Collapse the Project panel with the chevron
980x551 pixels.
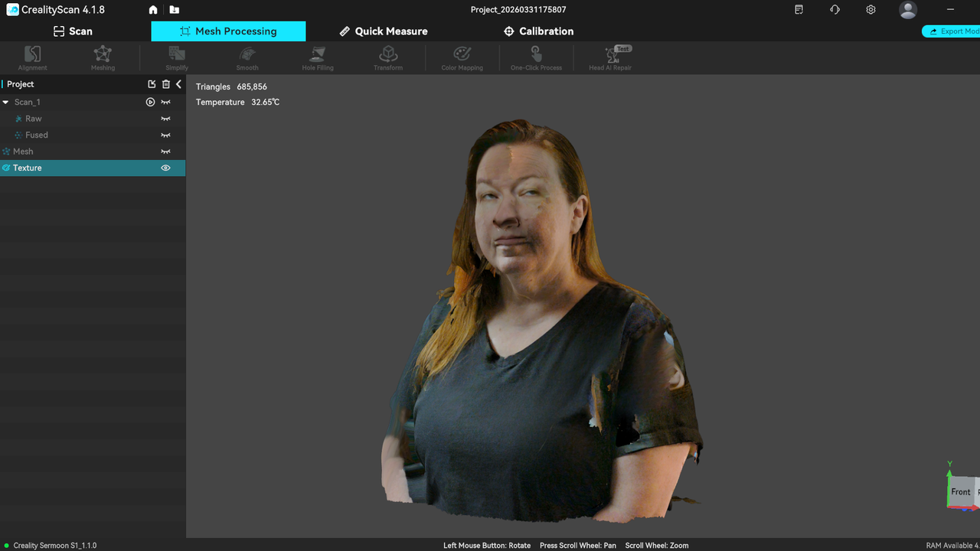pyautogui.click(x=178, y=84)
